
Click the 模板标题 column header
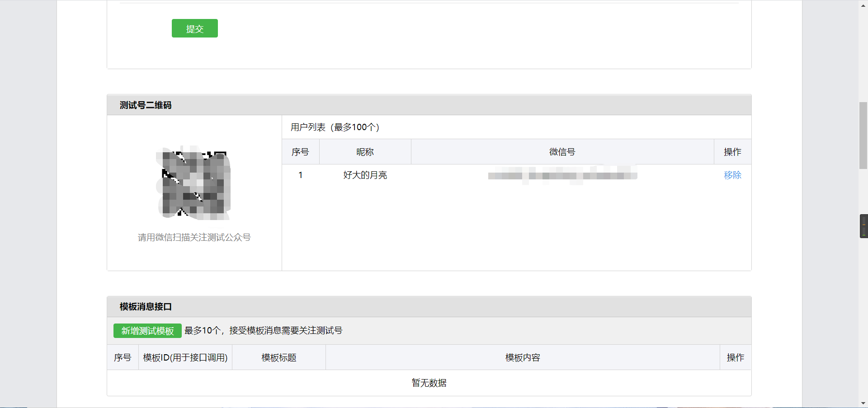(x=279, y=357)
